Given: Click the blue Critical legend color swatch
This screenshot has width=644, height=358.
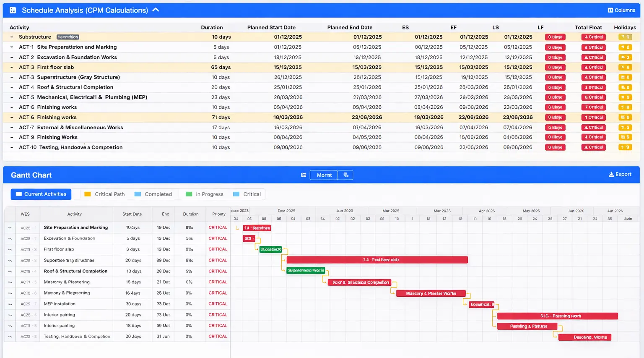Looking at the screenshot, I should point(236,194).
